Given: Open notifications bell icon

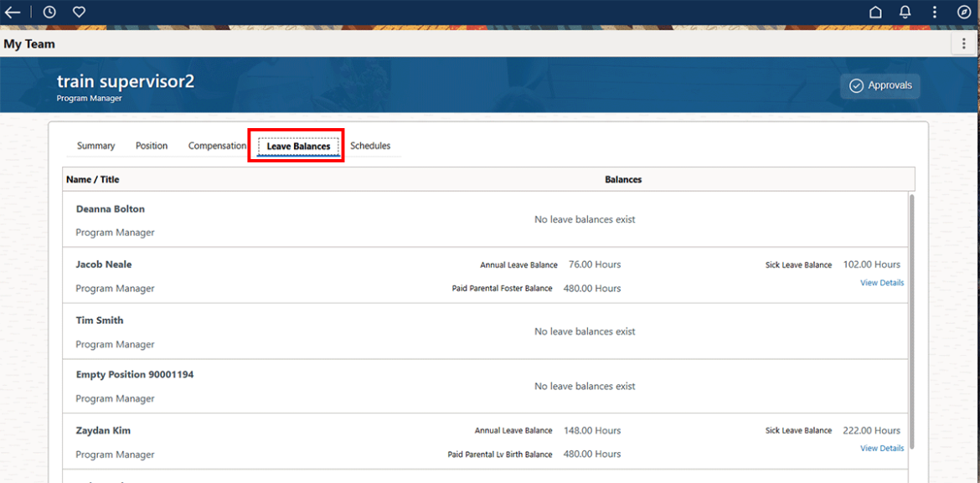Looking at the screenshot, I should (905, 13).
